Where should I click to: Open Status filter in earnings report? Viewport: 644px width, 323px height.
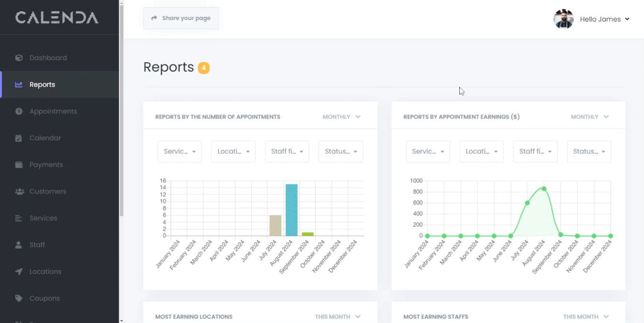coord(588,151)
